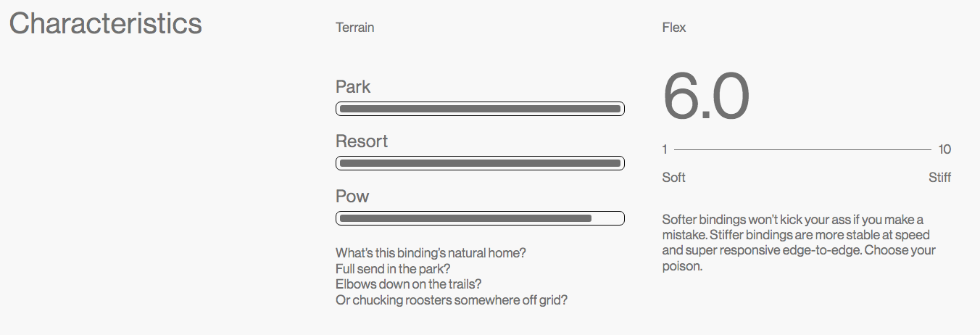Click the Flex column label
This screenshot has height=335, width=980.
(x=673, y=28)
